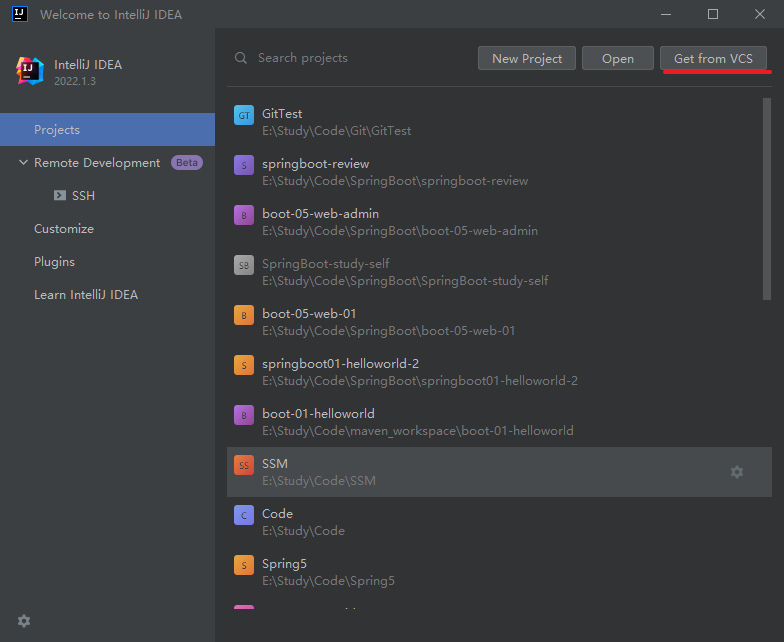This screenshot has width=784, height=642.
Task: Click the Open button
Action: point(618,58)
